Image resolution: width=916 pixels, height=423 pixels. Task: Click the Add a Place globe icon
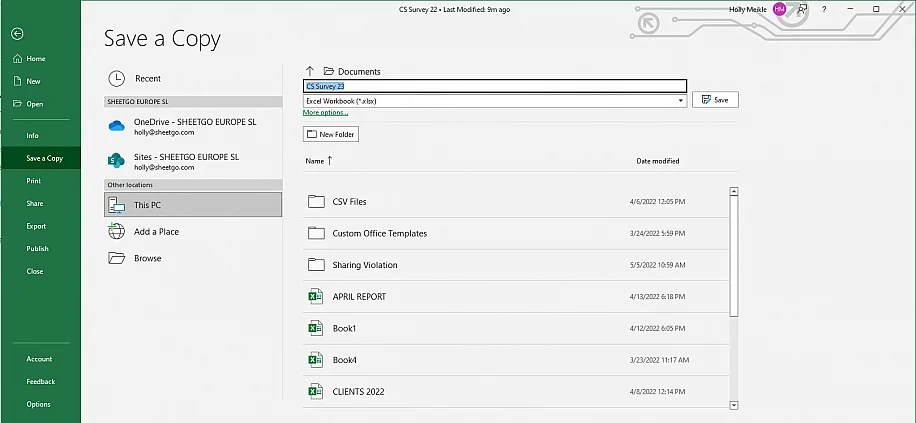pos(117,231)
